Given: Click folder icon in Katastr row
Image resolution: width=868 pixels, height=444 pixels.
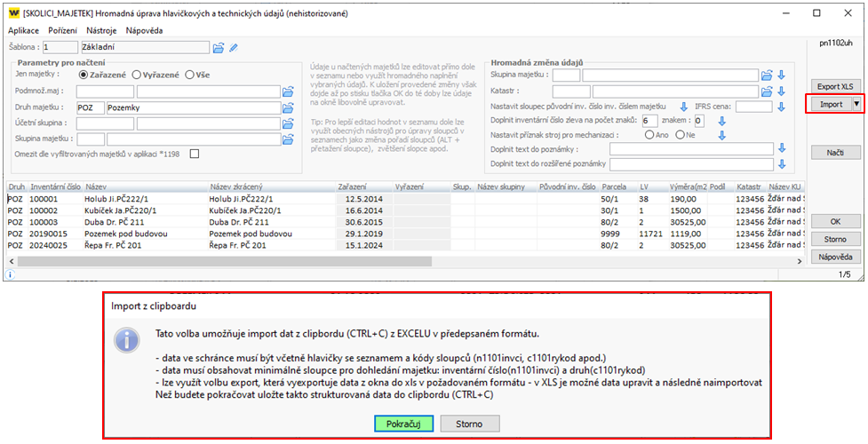Looking at the screenshot, I should 767,91.
